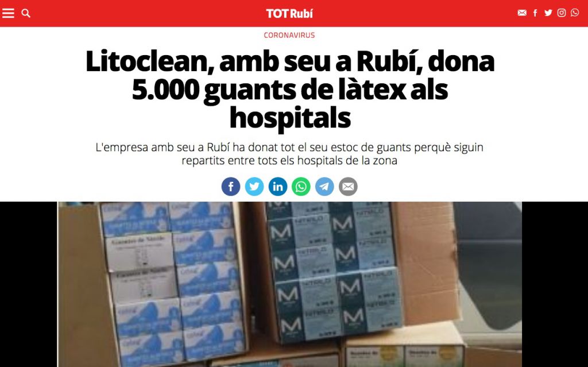The width and height of the screenshot is (588, 367).
Task: Visit the Facebook page from the header
Action: 535,13
